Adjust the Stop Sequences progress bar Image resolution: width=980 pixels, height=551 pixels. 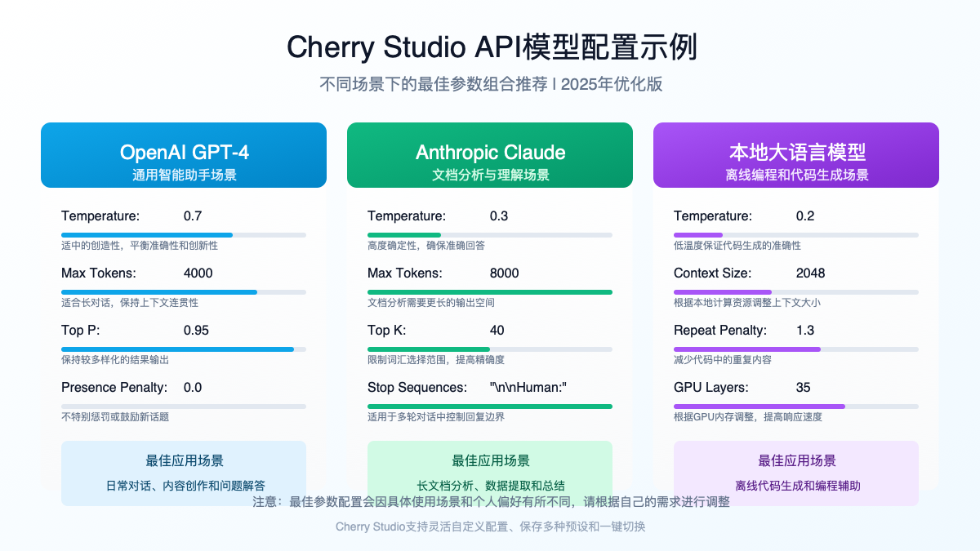point(490,407)
